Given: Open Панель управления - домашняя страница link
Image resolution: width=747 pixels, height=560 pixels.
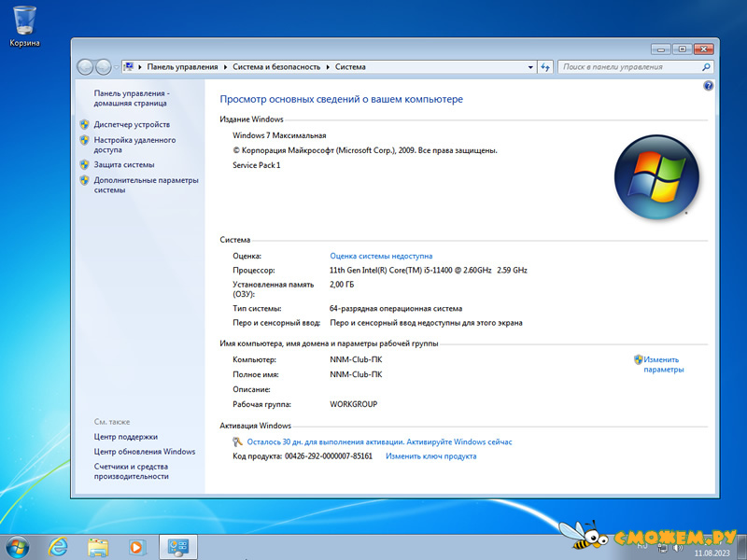Looking at the screenshot, I should pos(132,98).
